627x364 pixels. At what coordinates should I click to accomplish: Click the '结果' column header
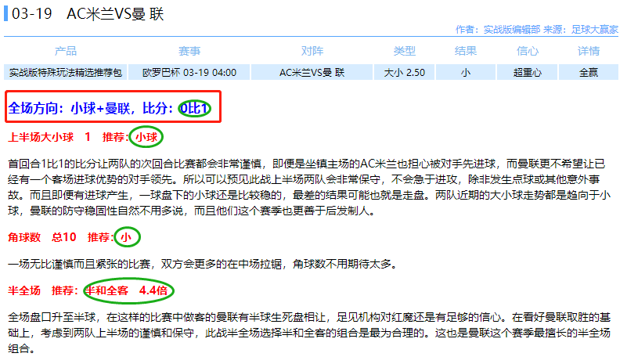point(466,51)
